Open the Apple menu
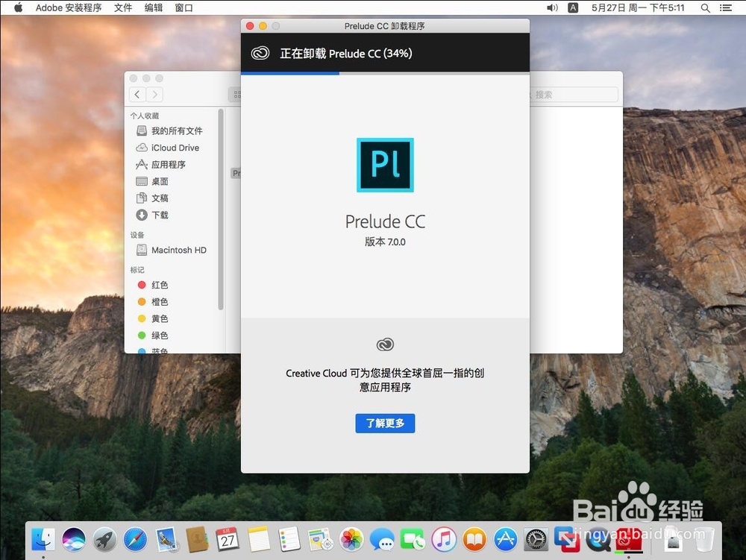The height and width of the screenshot is (560, 746). pyautogui.click(x=18, y=7)
